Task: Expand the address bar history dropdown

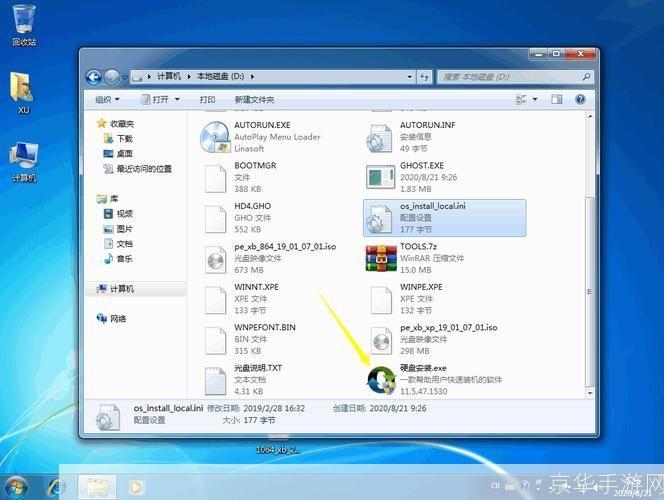Action: click(409, 77)
